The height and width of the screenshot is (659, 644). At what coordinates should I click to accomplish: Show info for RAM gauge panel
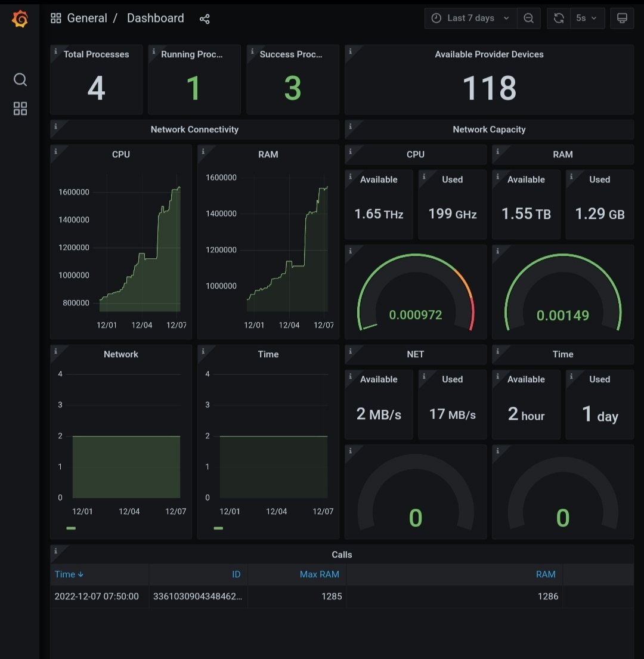(x=497, y=251)
